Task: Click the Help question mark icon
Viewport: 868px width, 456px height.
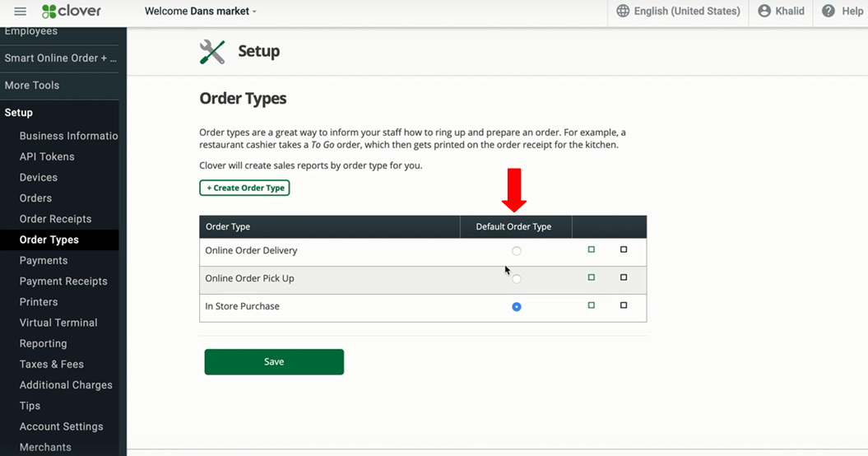Action: 829,11
